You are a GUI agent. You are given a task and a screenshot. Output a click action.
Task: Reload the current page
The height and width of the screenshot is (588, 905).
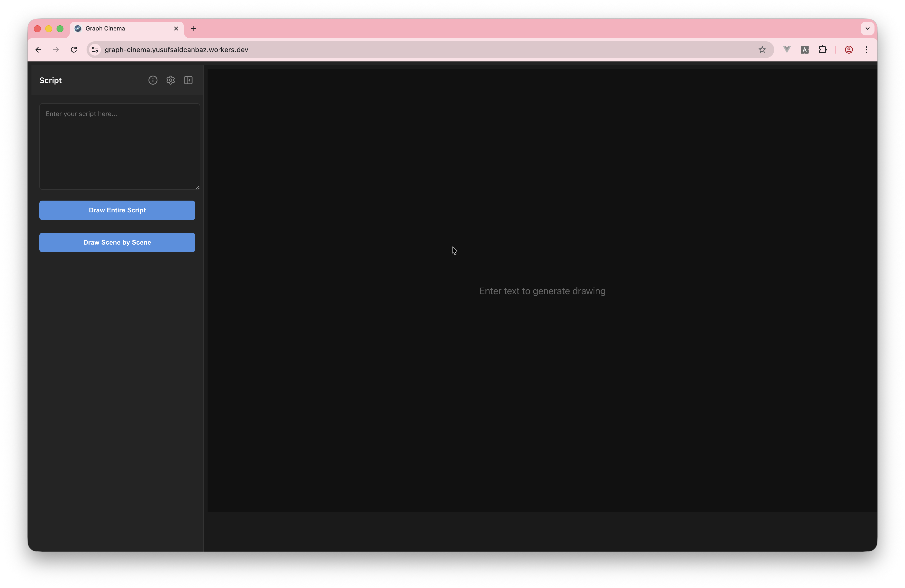[74, 50]
